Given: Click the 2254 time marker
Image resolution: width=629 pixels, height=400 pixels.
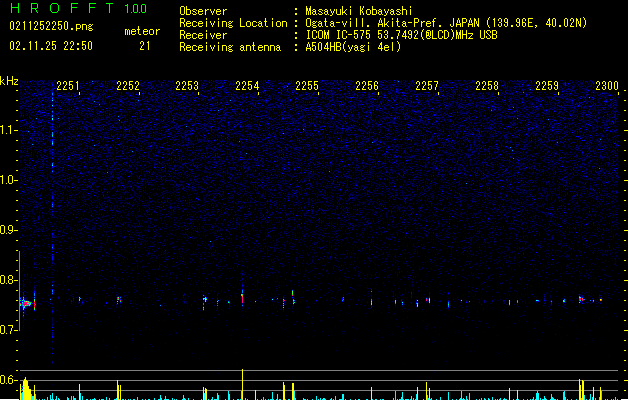Looking at the screenshot, I should [248, 85].
